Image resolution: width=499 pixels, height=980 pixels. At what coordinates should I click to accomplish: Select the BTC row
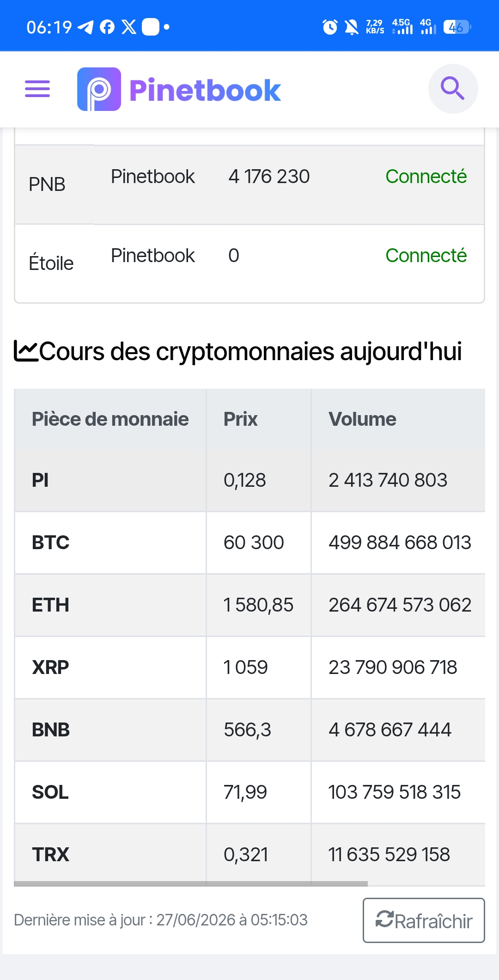[x=249, y=543]
